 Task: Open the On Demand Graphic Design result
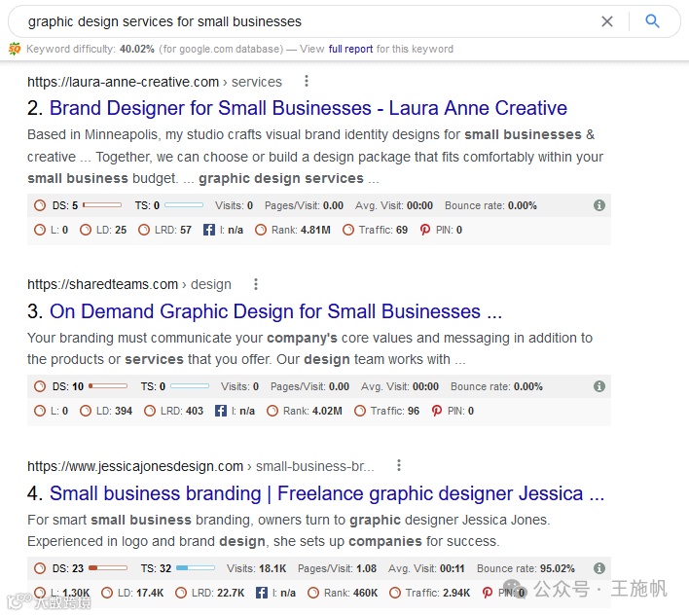coord(275,311)
